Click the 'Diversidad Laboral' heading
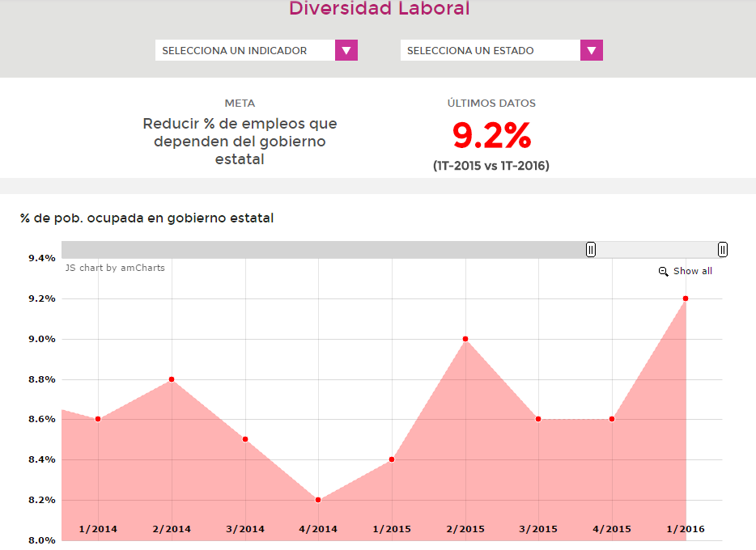Viewport: 756px width, 550px height. point(379,9)
